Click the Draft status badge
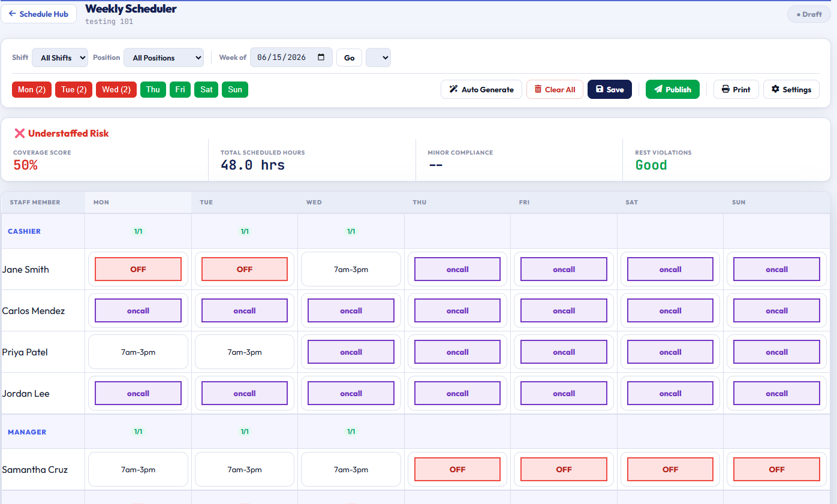This screenshot has height=504, width=837. click(x=809, y=14)
